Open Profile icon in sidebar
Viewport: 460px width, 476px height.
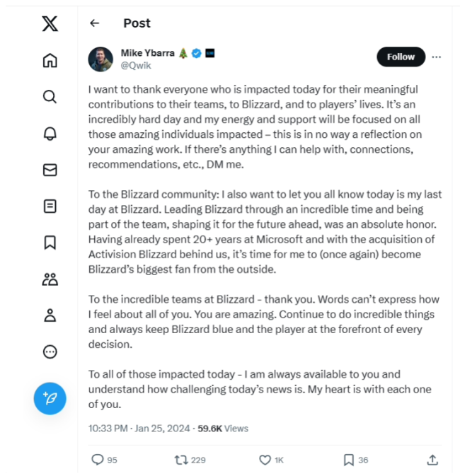tap(50, 315)
